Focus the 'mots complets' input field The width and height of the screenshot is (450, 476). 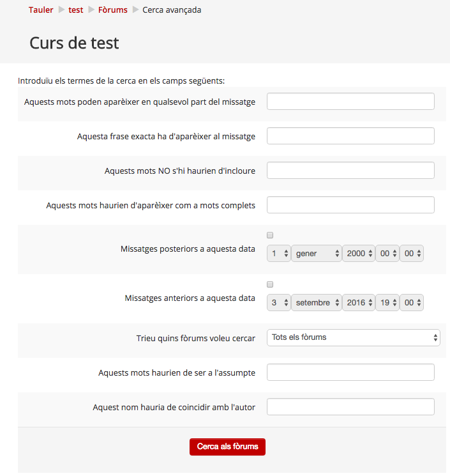pyautogui.click(x=350, y=205)
